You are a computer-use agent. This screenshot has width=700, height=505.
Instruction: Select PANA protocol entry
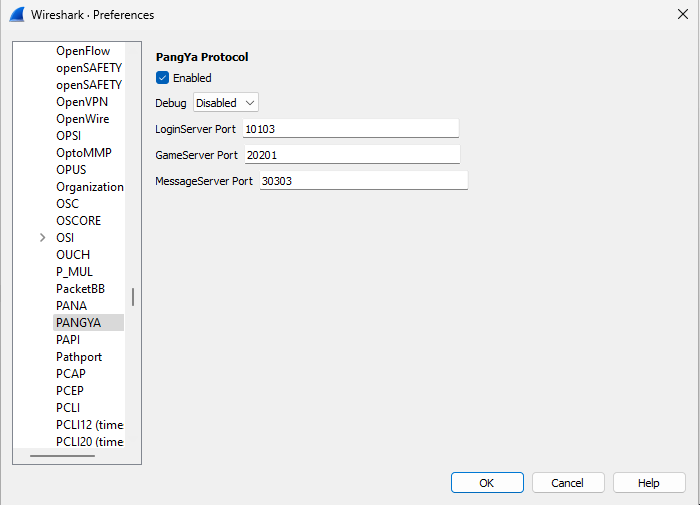click(x=71, y=305)
